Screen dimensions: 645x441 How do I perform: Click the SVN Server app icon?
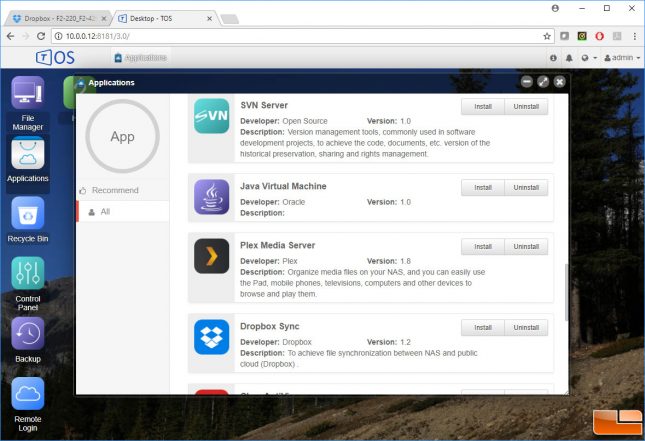[x=211, y=116]
